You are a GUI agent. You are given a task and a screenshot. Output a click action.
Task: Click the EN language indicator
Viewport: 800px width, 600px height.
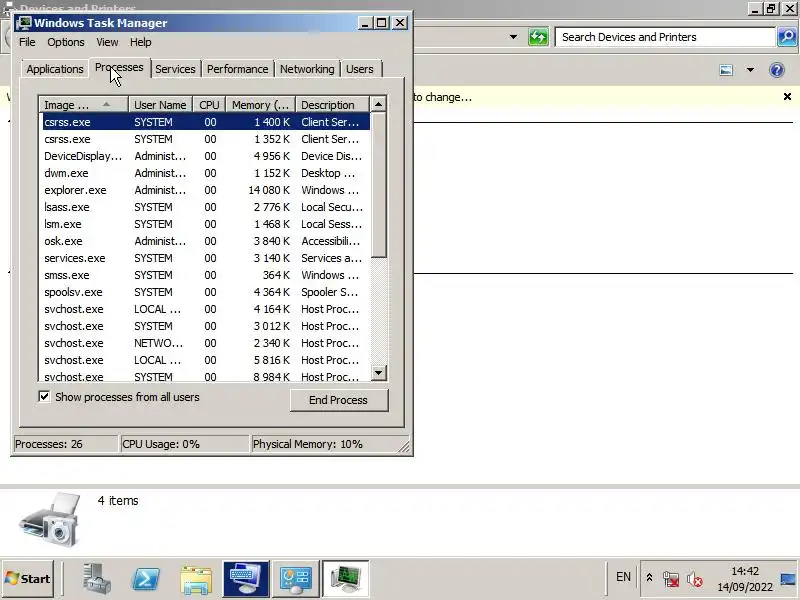tap(623, 577)
